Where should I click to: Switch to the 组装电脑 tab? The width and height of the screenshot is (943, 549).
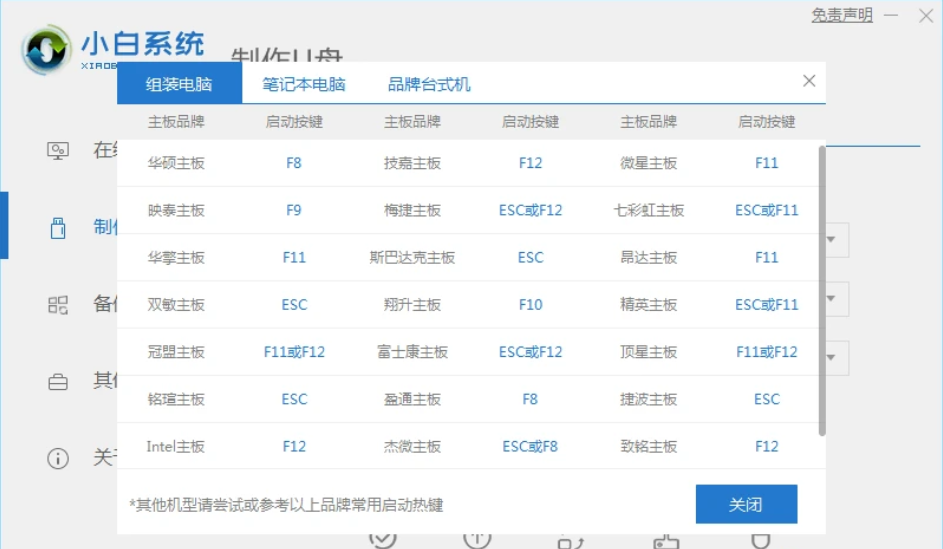coord(179,84)
